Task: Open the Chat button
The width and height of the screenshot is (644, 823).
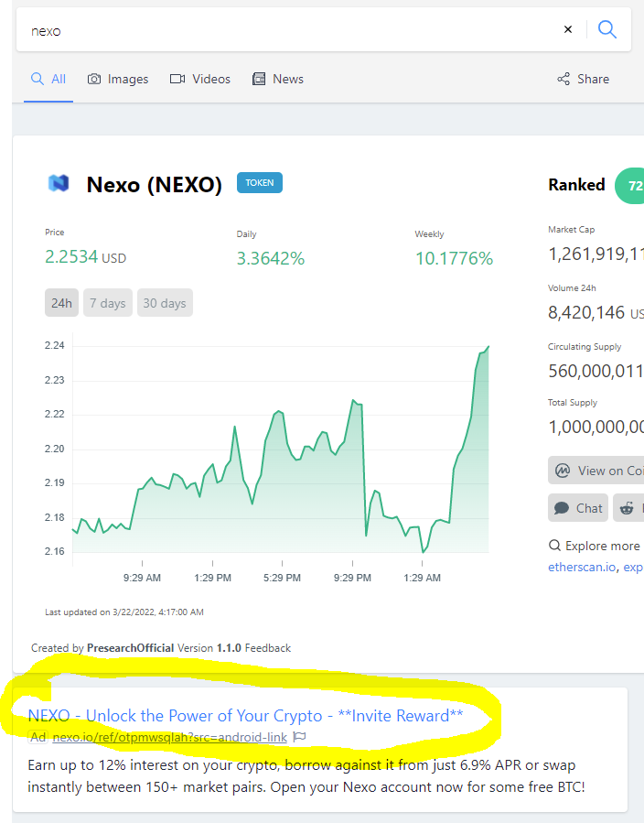Action: pyautogui.click(x=578, y=508)
